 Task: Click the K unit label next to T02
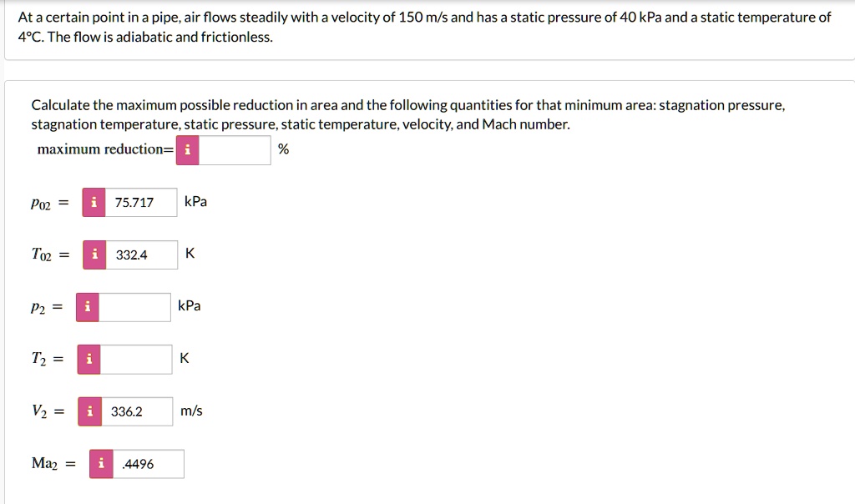point(189,255)
